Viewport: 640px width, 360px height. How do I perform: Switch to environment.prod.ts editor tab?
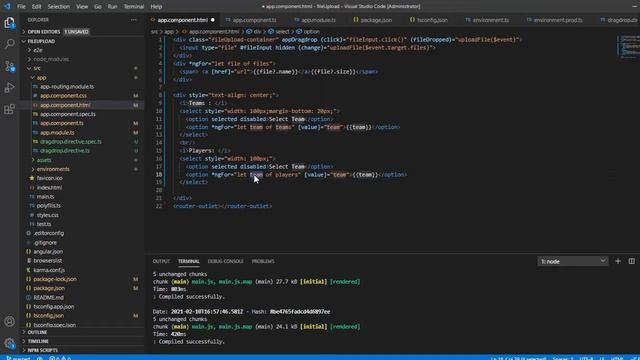(558, 20)
